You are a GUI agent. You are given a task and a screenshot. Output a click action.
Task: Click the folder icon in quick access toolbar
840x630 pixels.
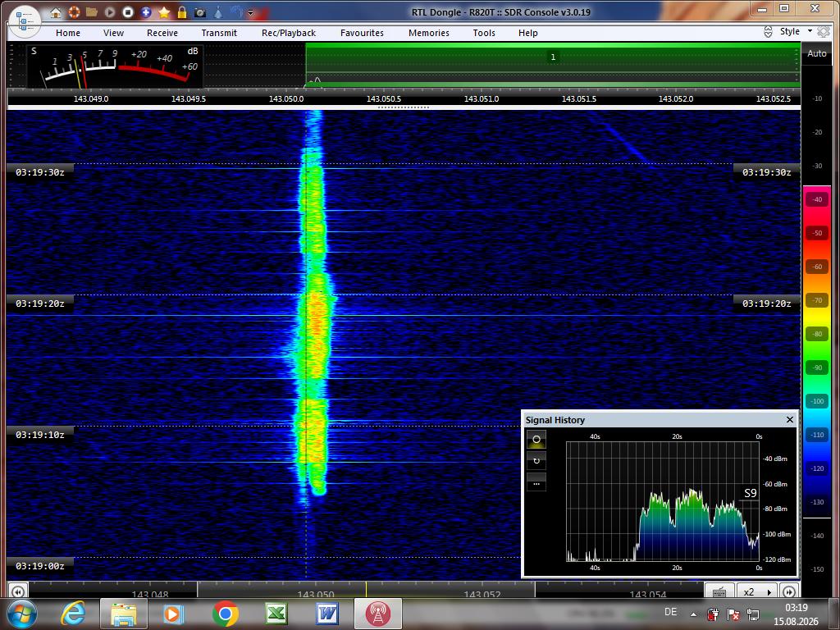pyautogui.click(x=92, y=11)
